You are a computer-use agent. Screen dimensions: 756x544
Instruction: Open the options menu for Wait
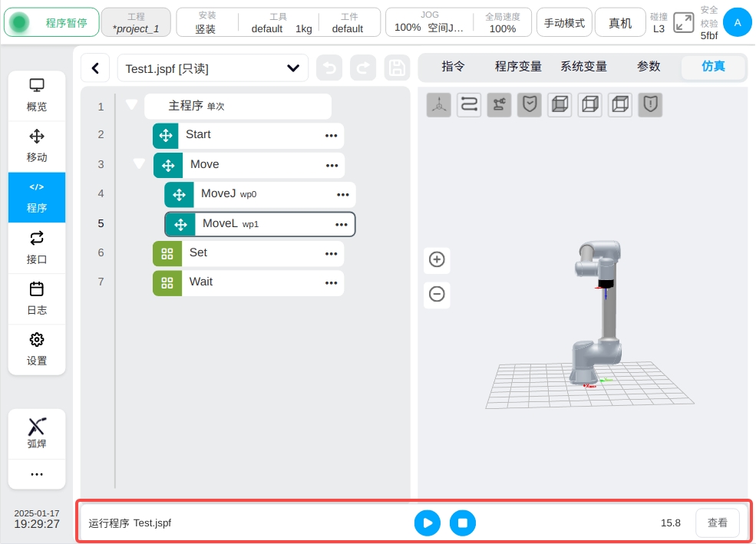(331, 282)
